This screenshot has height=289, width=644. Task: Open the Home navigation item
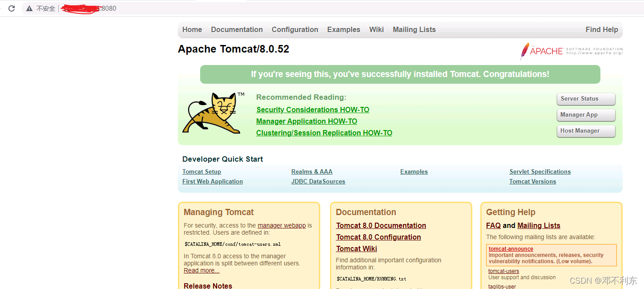[x=192, y=30]
